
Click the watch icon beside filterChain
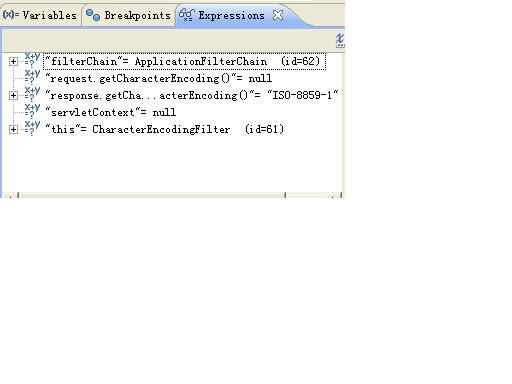(x=32, y=60)
